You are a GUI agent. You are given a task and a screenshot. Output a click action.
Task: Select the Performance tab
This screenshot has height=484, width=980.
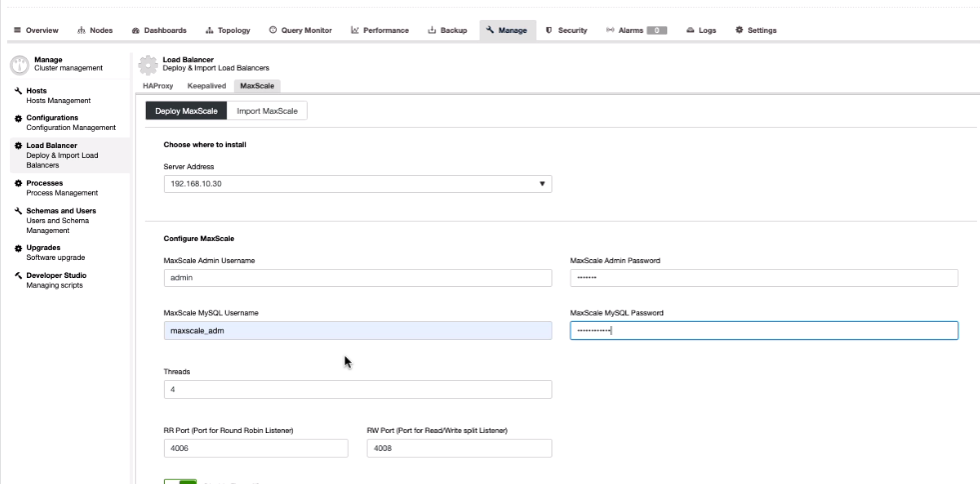[380, 30]
